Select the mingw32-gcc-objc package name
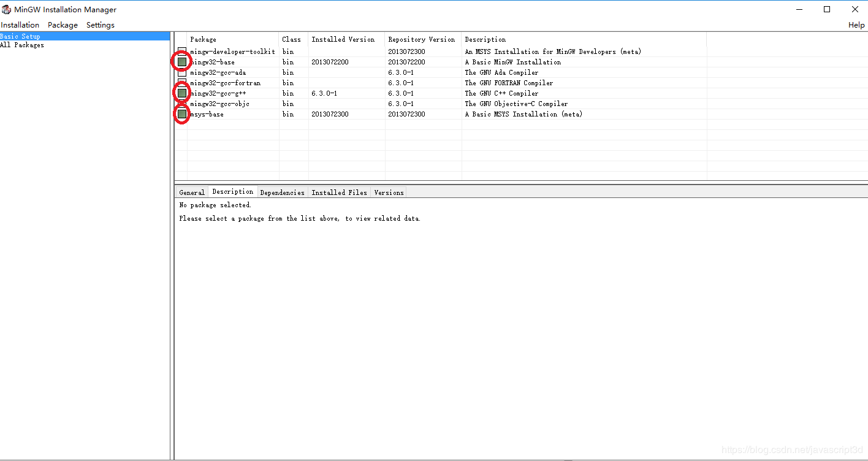The image size is (868, 461). pyautogui.click(x=220, y=104)
